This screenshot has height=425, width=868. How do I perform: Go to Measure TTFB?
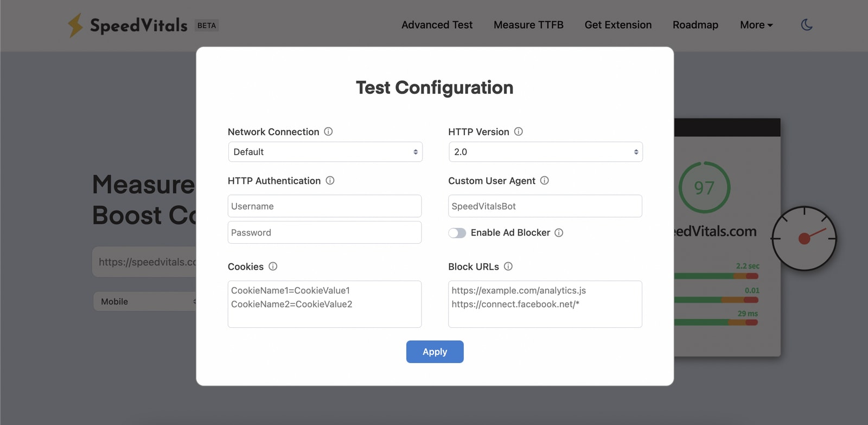click(x=528, y=25)
